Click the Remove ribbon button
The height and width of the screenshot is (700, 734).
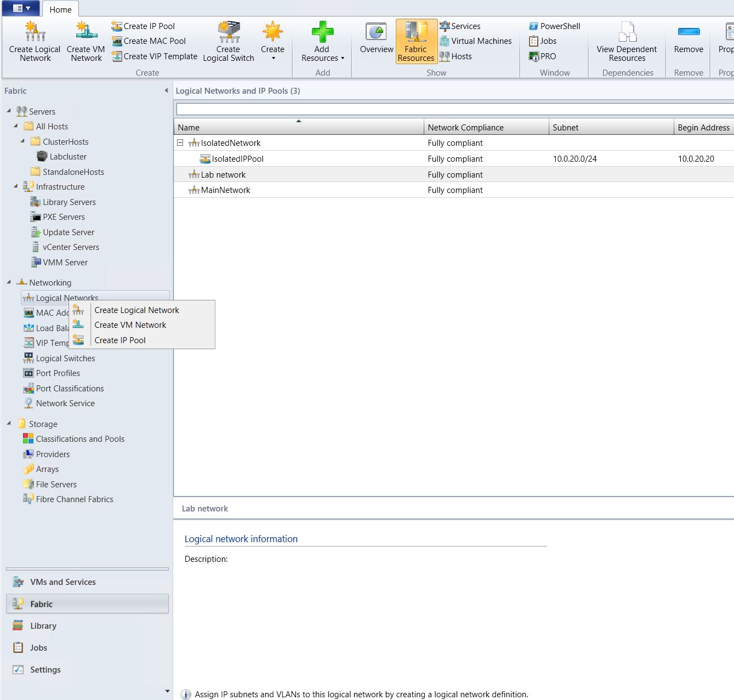pos(689,33)
